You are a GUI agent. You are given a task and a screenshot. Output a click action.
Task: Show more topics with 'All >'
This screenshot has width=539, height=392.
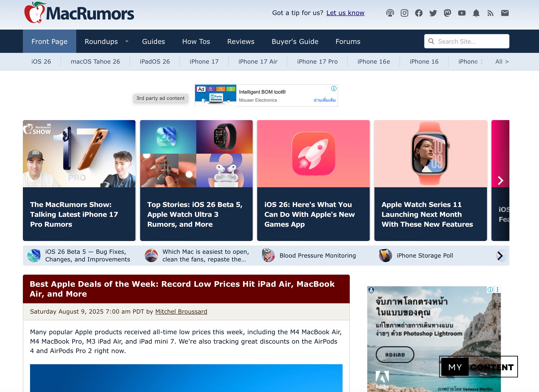[x=502, y=62]
